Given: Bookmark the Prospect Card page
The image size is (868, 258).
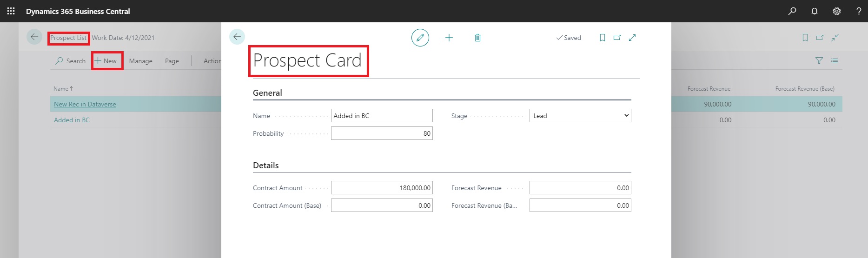Looking at the screenshot, I should click(602, 38).
